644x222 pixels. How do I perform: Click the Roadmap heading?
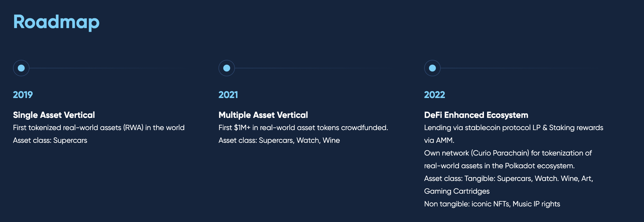click(56, 22)
